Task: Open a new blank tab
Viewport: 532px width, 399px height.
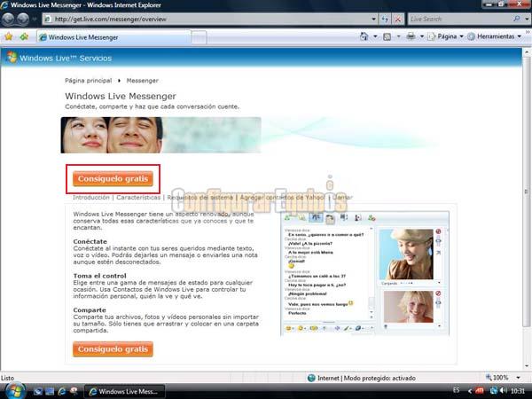Action: click(199, 37)
